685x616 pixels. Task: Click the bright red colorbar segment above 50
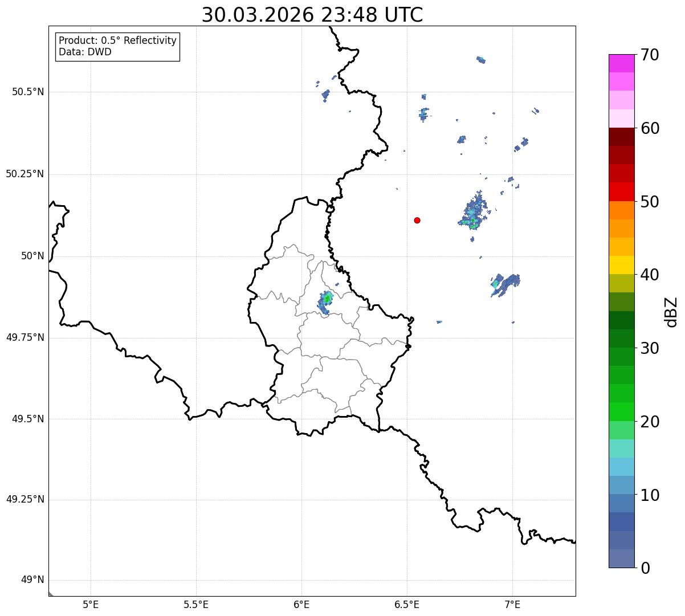point(622,191)
